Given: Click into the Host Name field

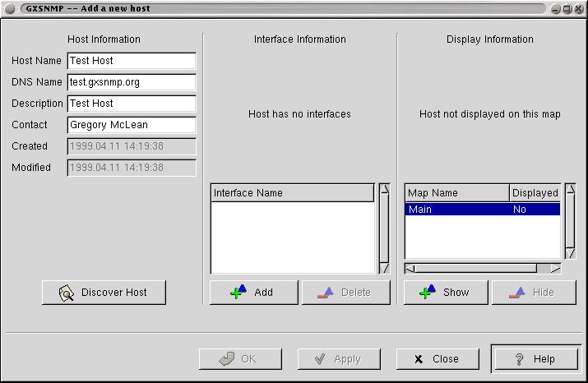Looking at the screenshot, I should coord(132,61).
